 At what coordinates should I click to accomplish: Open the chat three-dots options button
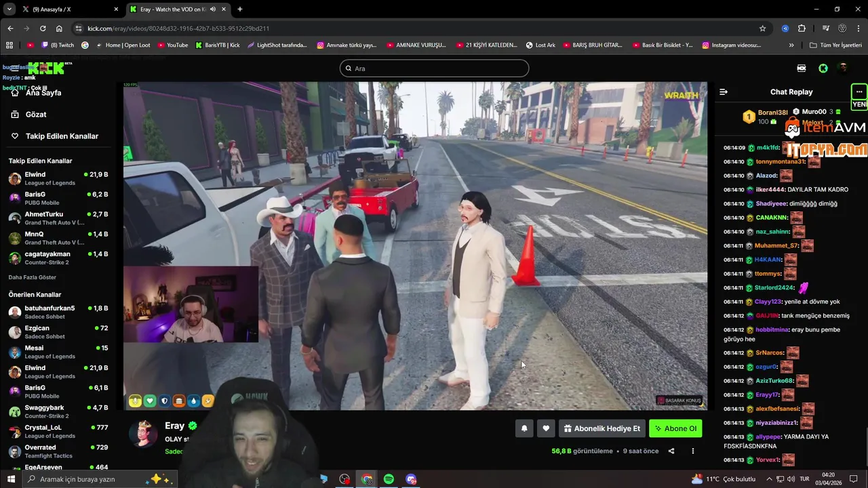pos(859,91)
